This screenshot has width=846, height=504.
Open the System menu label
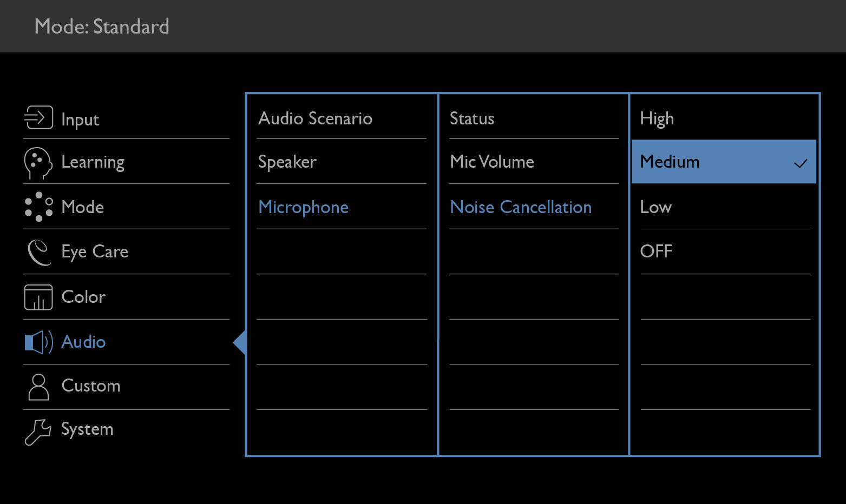(87, 429)
